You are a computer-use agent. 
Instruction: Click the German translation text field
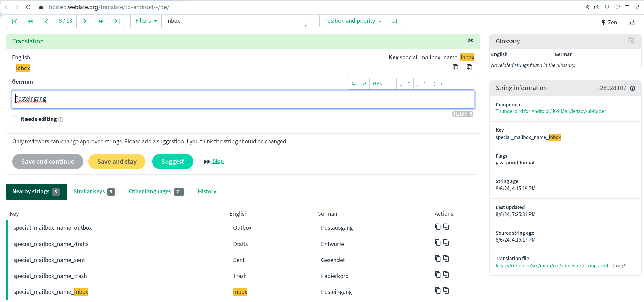243,99
